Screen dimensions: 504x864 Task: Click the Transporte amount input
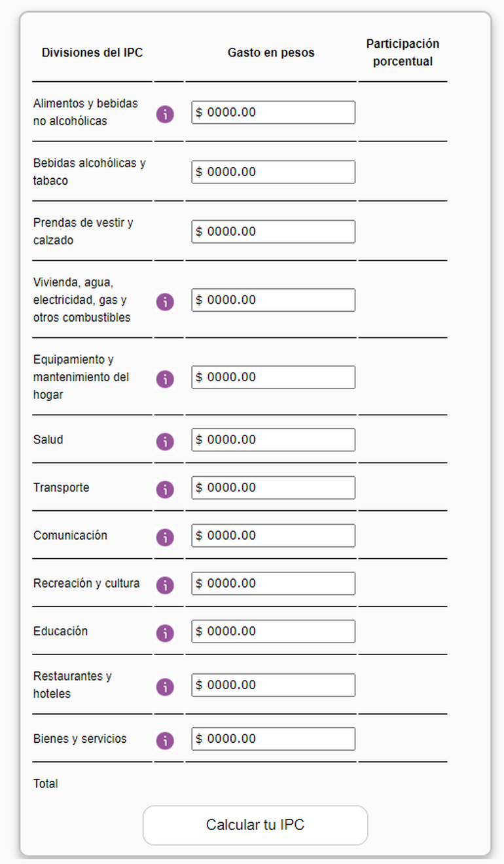[274, 487]
